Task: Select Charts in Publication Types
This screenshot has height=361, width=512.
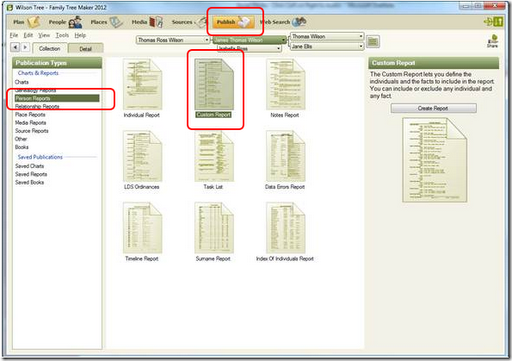Action: pyautogui.click(x=22, y=82)
